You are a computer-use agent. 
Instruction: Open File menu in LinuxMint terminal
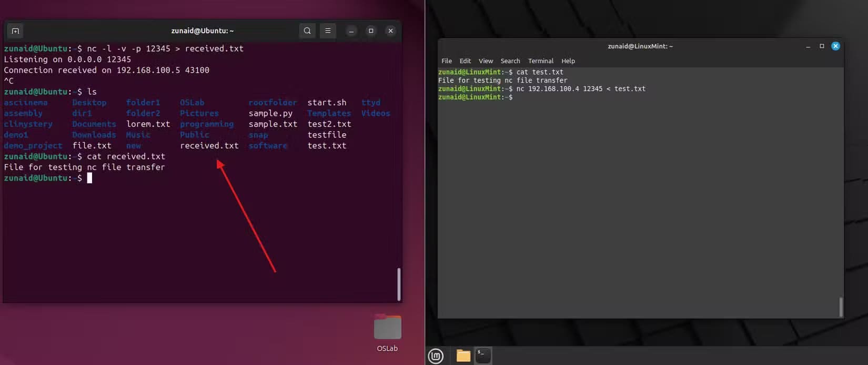coord(447,61)
